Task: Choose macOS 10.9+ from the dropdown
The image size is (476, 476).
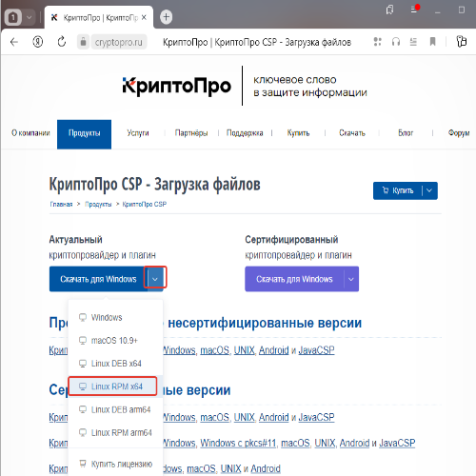Action: (116, 341)
